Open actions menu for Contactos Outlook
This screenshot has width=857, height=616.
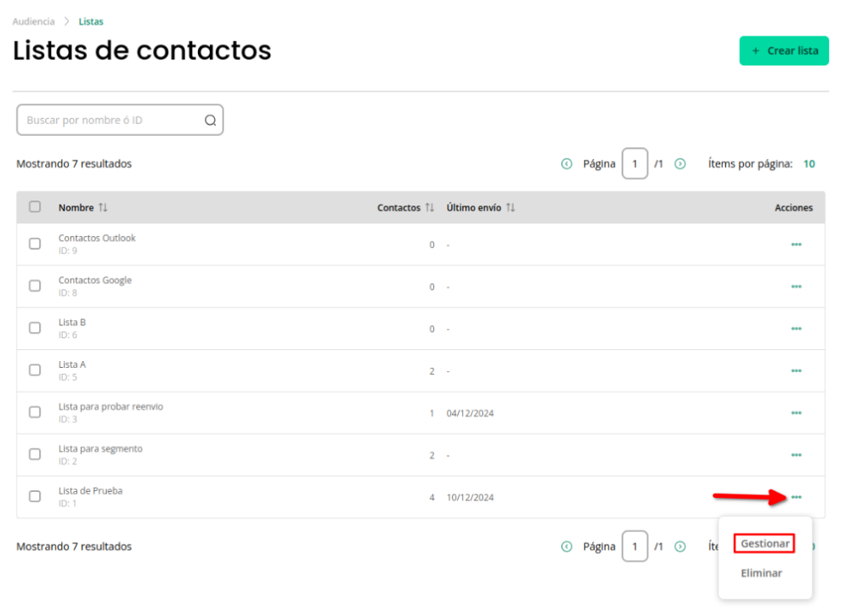click(x=797, y=245)
